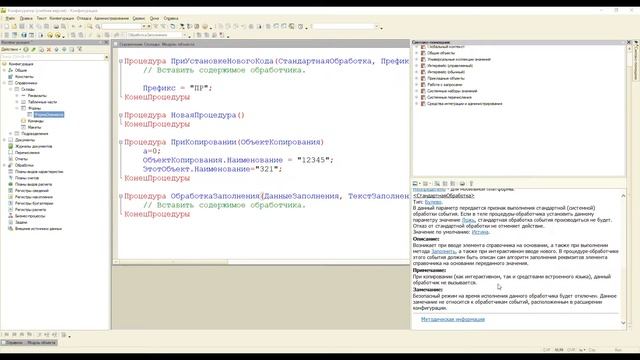640x360 pixels.
Task: Open the Конфигурация menu
Action: point(62,18)
